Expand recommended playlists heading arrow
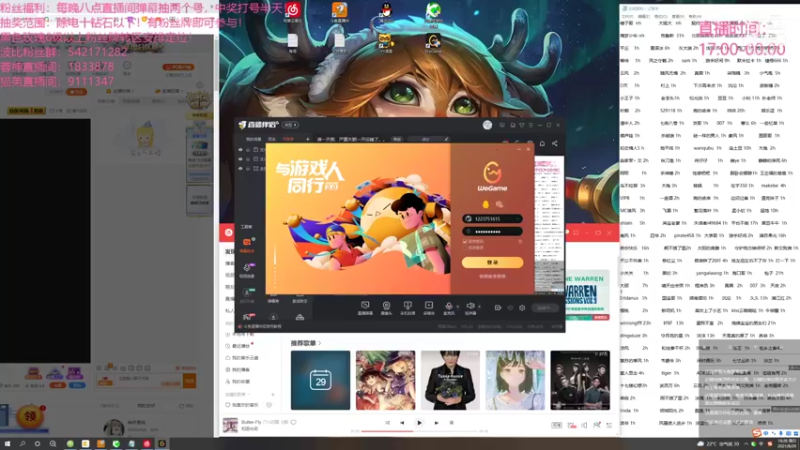800x450 pixels. (320, 343)
